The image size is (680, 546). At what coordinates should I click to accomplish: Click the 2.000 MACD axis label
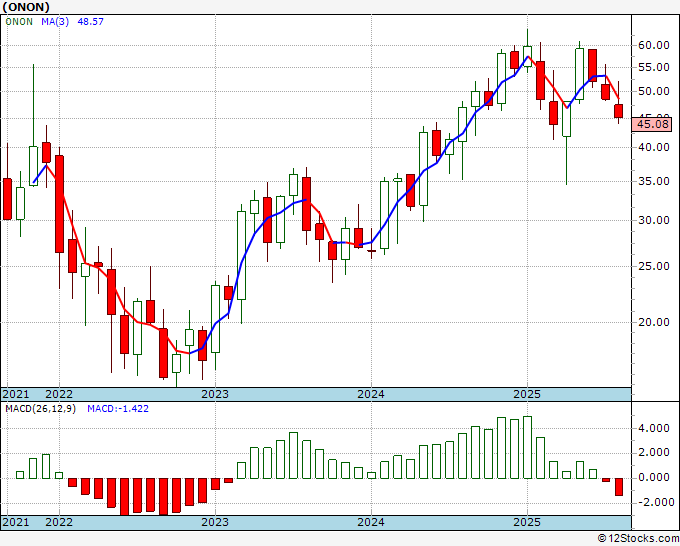click(654, 453)
